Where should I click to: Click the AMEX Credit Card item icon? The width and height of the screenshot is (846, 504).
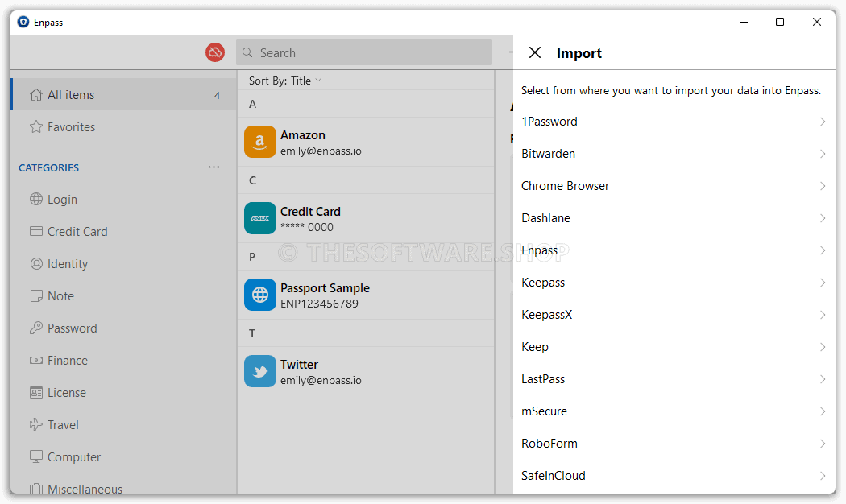(x=260, y=218)
